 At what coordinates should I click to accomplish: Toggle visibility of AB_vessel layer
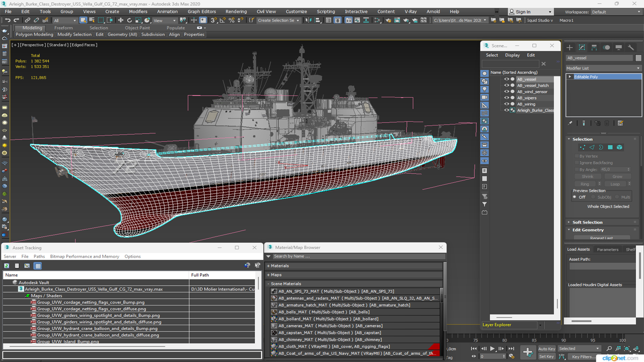(x=506, y=79)
